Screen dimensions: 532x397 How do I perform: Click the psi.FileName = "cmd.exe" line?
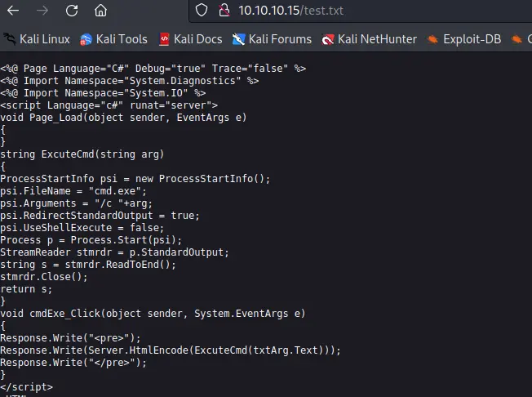tap(73, 191)
